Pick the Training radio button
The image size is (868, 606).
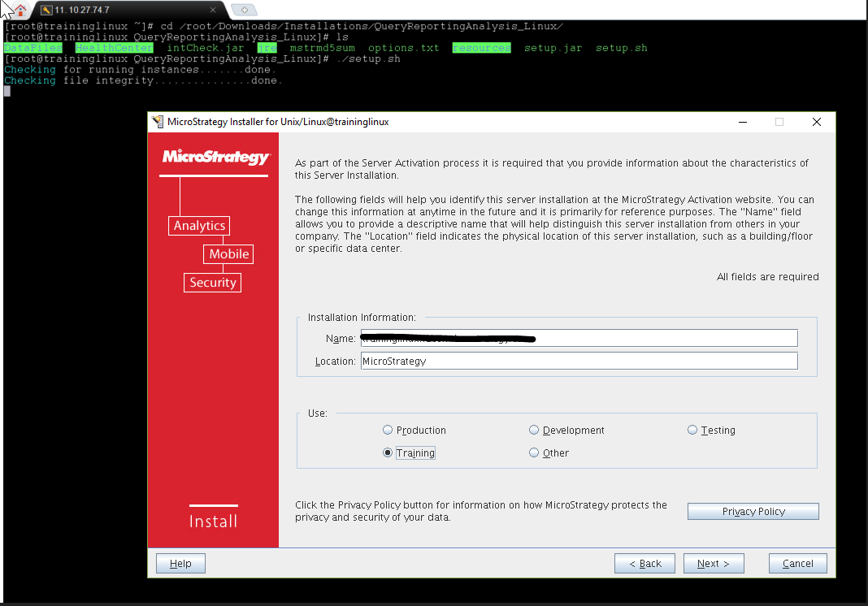pos(388,453)
